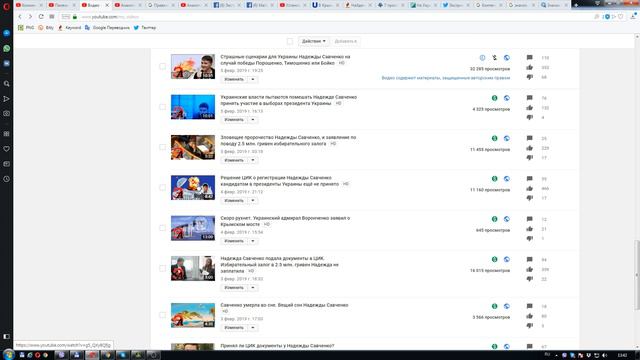Tick checkbox for Решение ЦИК video

162,187
